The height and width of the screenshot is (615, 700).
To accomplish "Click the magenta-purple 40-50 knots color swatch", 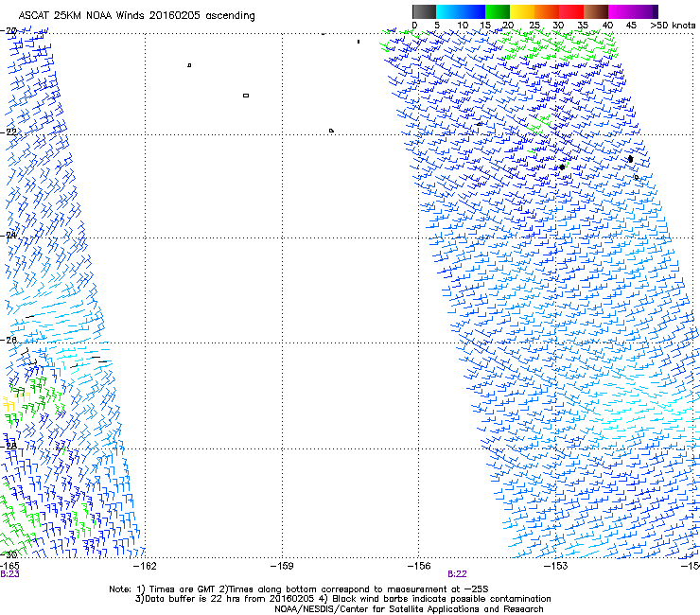I will [633, 11].
